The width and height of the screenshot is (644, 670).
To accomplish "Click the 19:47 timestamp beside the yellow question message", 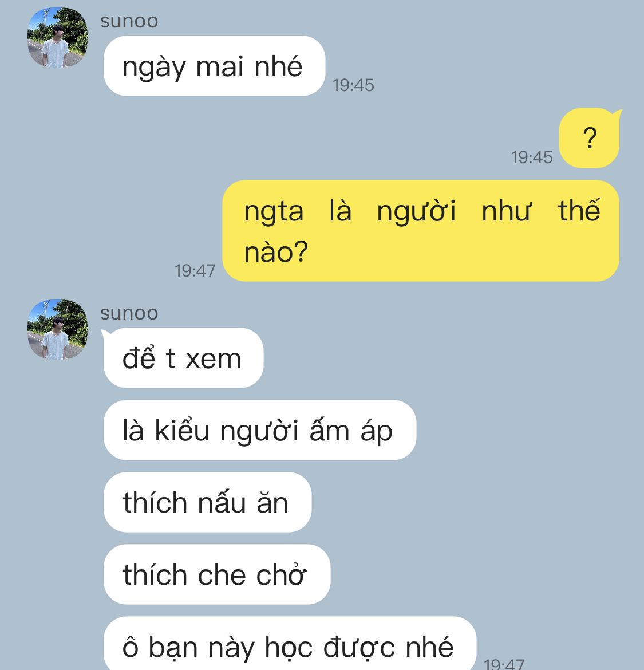I will (x=195, y=270).
